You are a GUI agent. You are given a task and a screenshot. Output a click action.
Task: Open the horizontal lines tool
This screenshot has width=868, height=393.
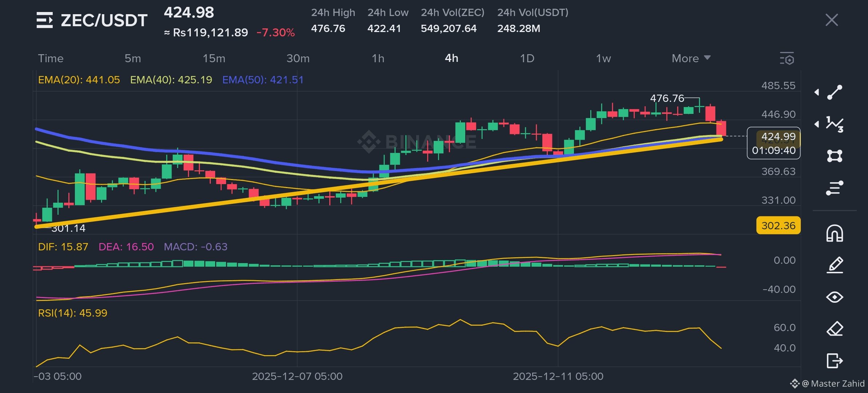pyautogui.click(x=835, y=188)
